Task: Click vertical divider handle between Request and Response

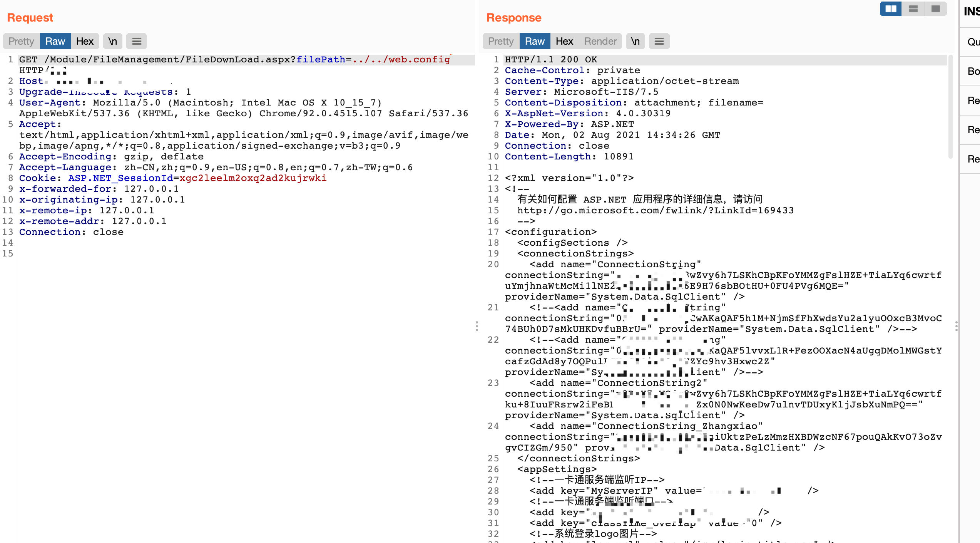Action: pyautogui.click(x=477, y=326)
